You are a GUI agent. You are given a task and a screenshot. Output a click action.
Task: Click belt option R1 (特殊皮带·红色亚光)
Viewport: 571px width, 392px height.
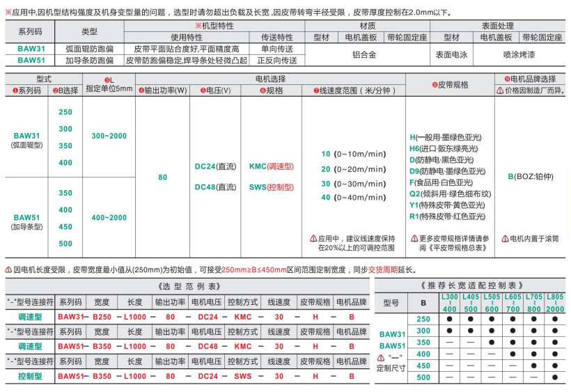(446, 216)
